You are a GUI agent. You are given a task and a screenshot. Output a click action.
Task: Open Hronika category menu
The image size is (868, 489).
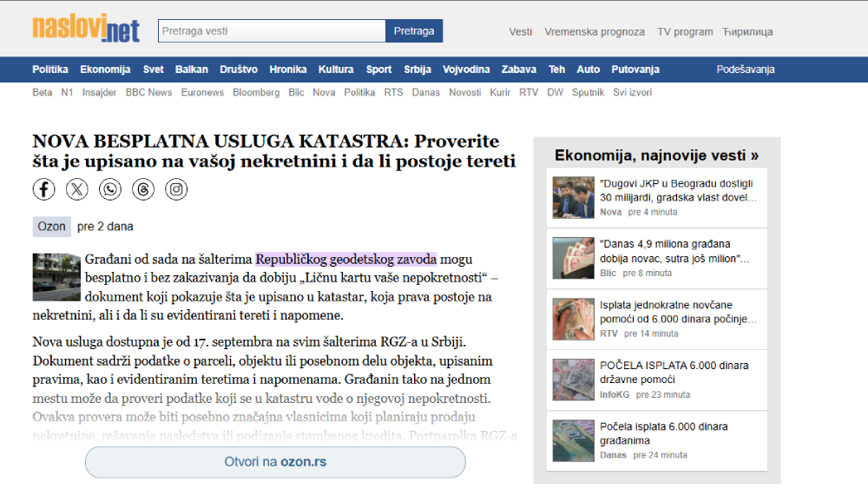[288, 69]
